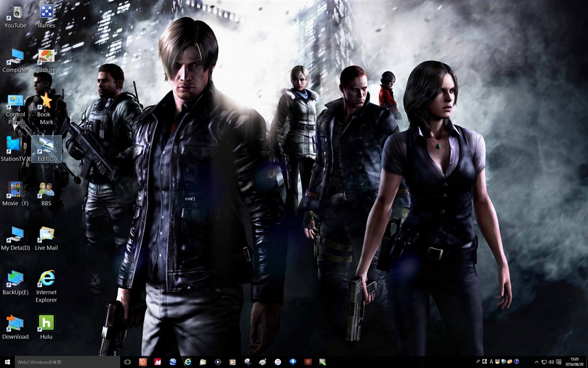
Task: Select the My Deta(D) drive shortcut
Action: [x=16, y=239]
